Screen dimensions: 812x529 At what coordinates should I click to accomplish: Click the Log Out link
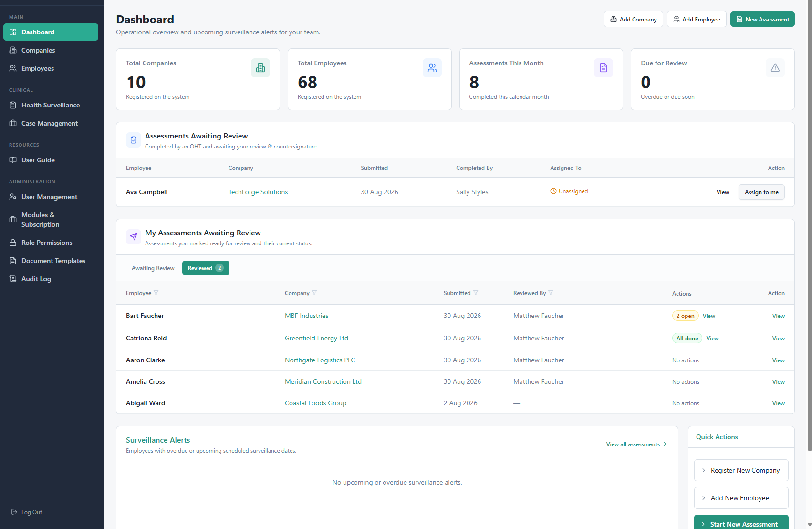pyautogui.click(x=27, y=512)
